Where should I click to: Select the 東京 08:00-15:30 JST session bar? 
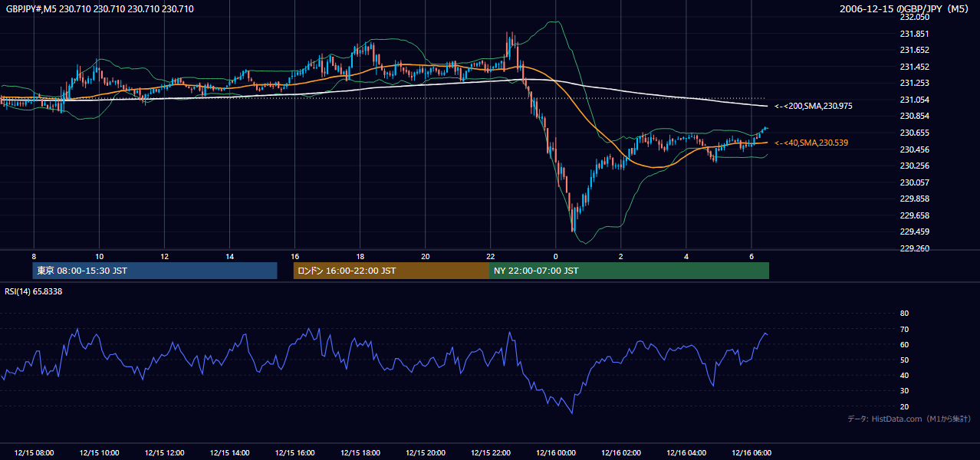155,271
